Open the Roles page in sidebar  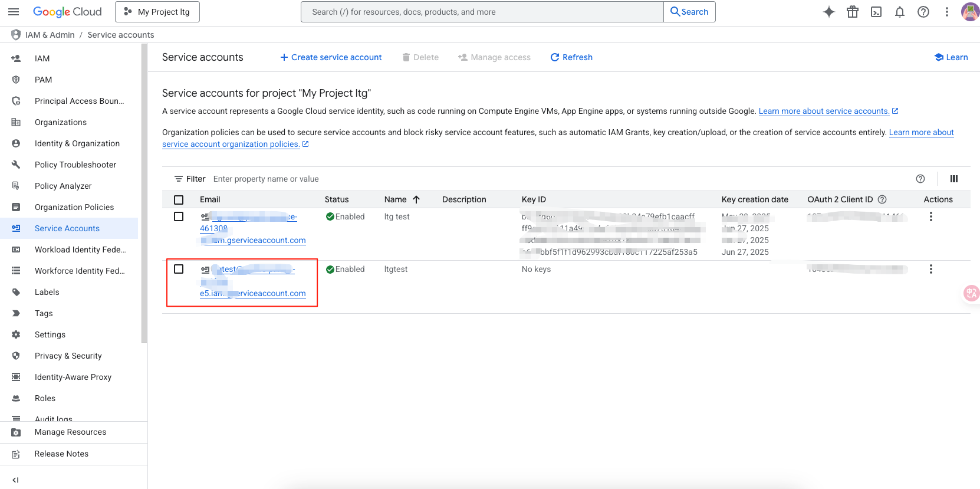[45, 398]
